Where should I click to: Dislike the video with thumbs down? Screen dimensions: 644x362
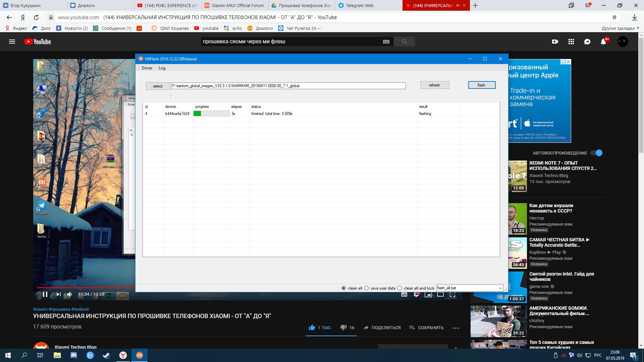[x=343, y=327]
